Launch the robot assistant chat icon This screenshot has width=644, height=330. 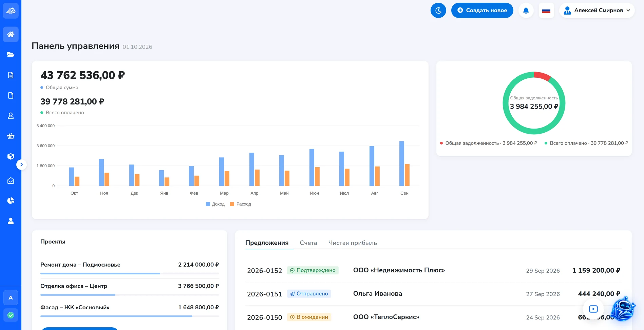(x=623, y=309)
